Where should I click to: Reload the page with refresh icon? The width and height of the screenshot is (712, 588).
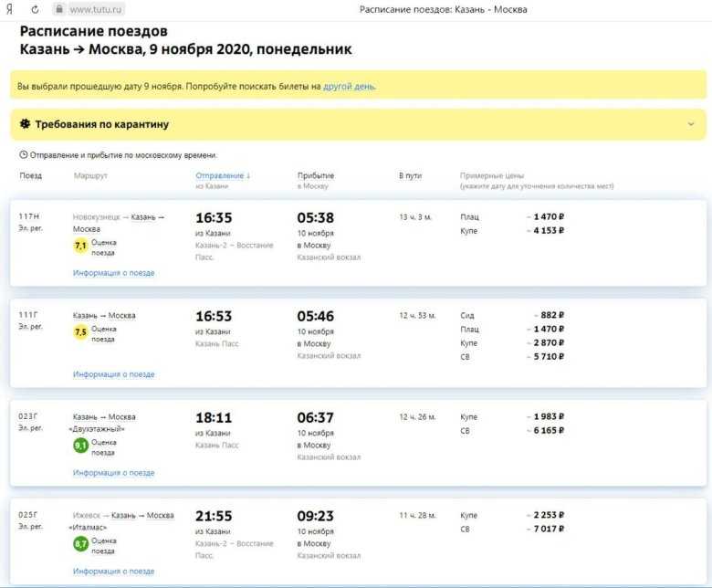(x=35, y=9)
